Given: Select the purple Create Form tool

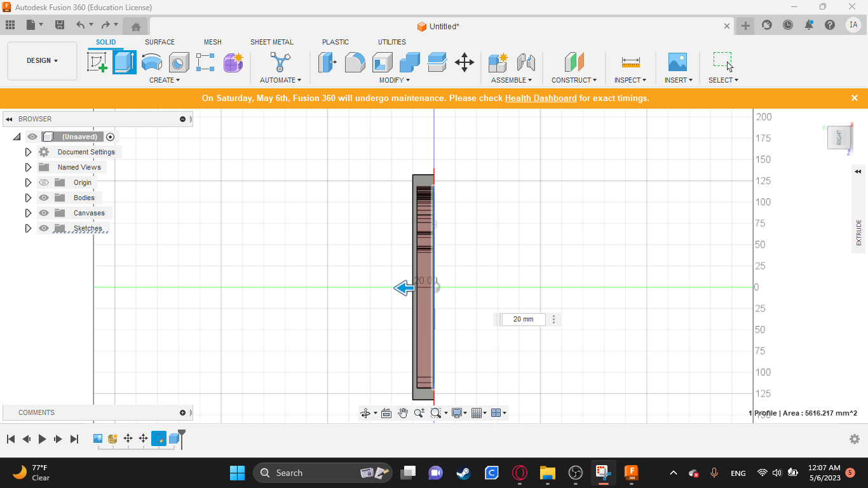Looking at the screenshot, I should pos(233,62).
